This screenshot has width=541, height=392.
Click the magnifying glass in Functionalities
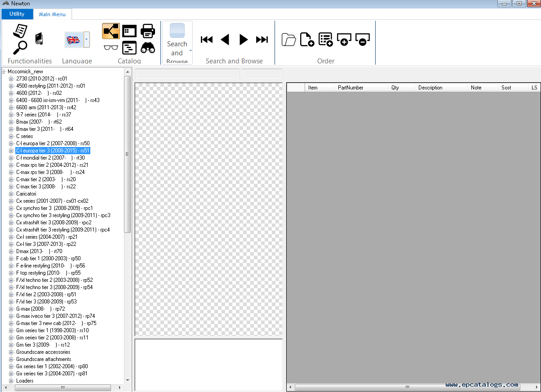[20, 47]
